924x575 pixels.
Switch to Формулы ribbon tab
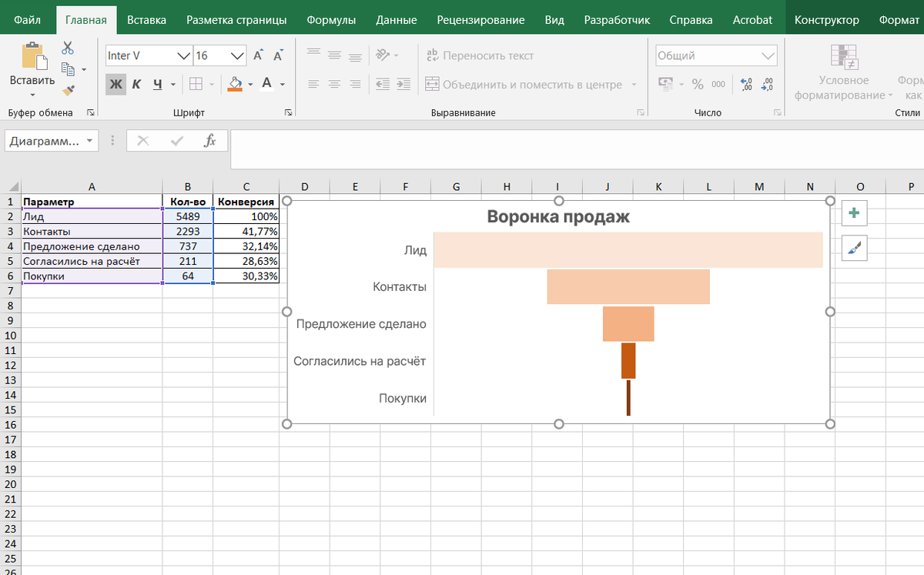point(331,20)
